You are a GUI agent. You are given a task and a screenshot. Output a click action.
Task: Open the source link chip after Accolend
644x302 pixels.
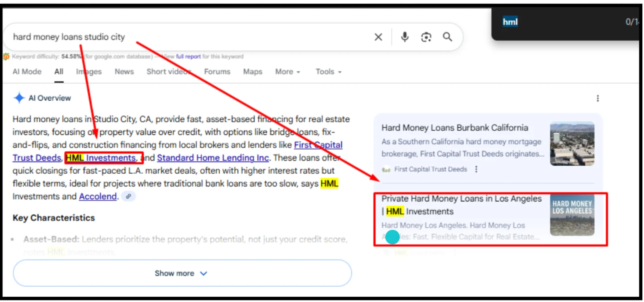click(128, 196)
